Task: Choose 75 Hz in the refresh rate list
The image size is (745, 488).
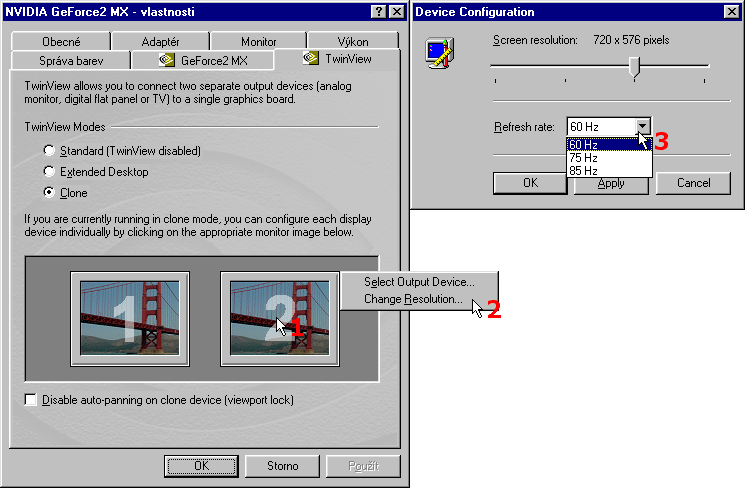Action: (x=609, y=157)
